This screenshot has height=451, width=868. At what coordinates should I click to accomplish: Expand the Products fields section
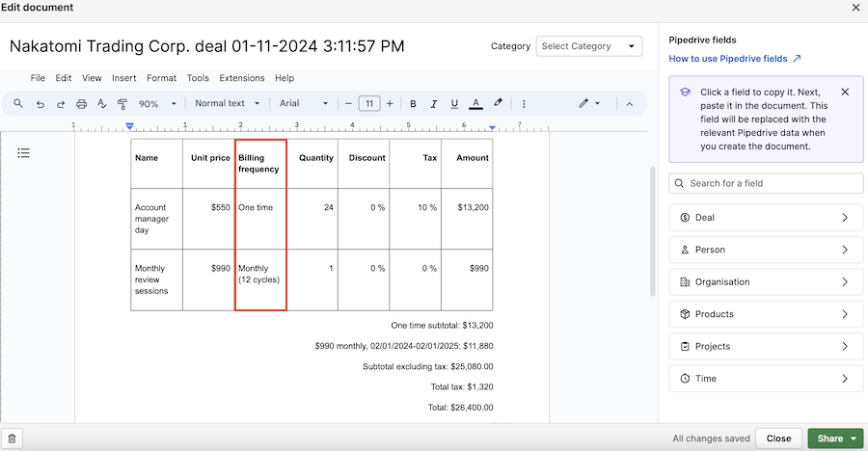pos(766,314)
